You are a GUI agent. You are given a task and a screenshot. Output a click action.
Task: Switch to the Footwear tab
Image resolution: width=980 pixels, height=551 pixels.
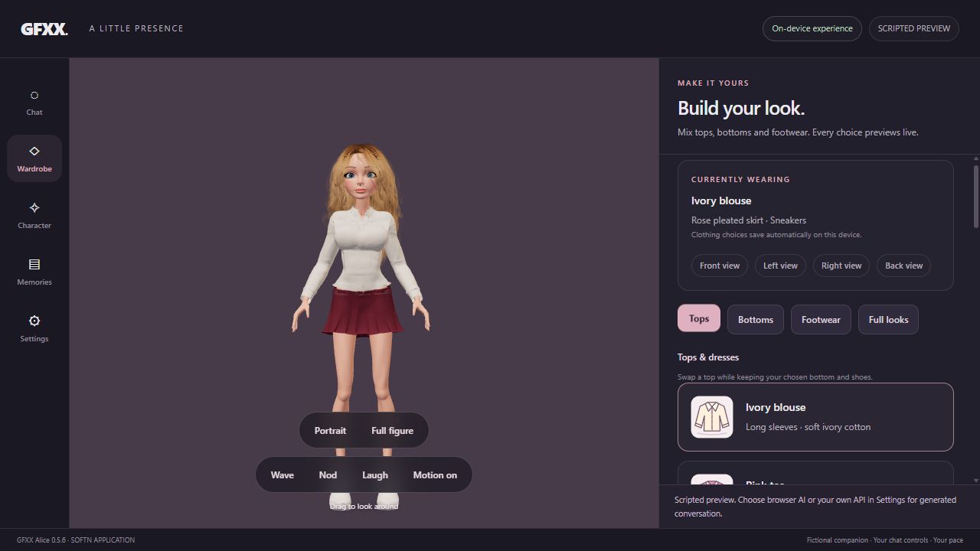pos(821,320)
